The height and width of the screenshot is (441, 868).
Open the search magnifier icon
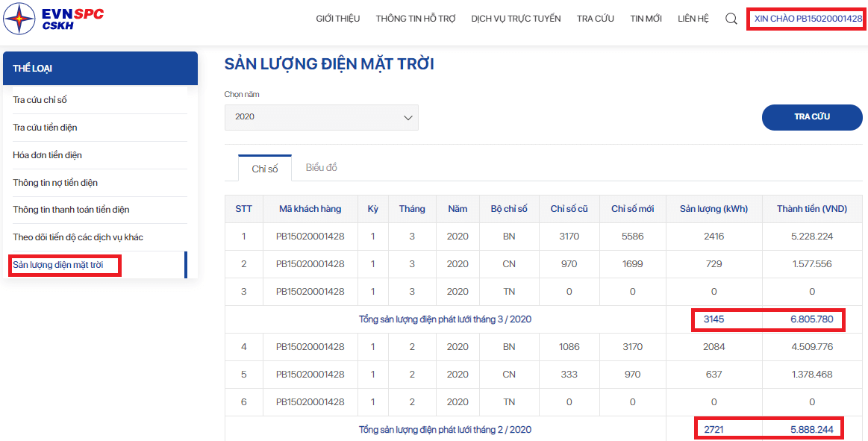(x=731, y=19)
